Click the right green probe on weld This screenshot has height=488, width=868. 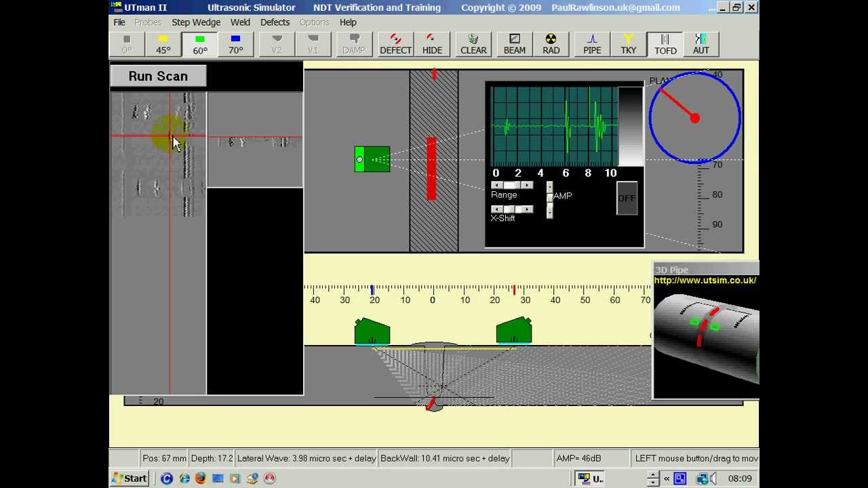[514, 331]
